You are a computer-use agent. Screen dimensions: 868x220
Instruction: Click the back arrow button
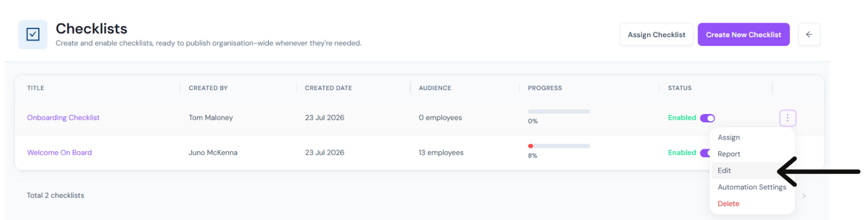(809, 34)
